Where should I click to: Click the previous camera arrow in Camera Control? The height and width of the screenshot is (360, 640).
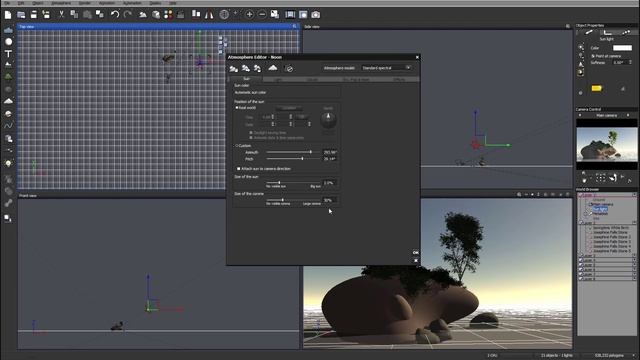click(580, 116)
